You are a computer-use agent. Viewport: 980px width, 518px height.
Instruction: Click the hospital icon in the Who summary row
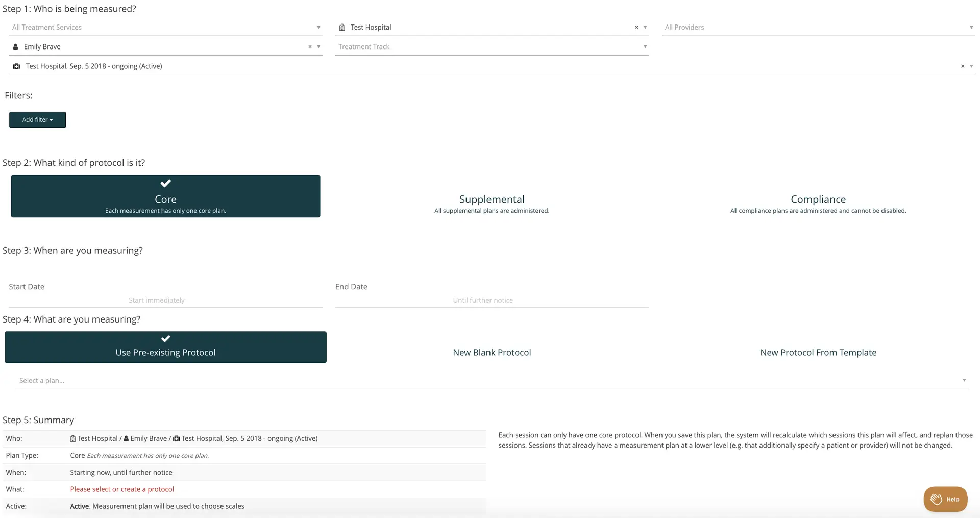(x=73, y=438)
